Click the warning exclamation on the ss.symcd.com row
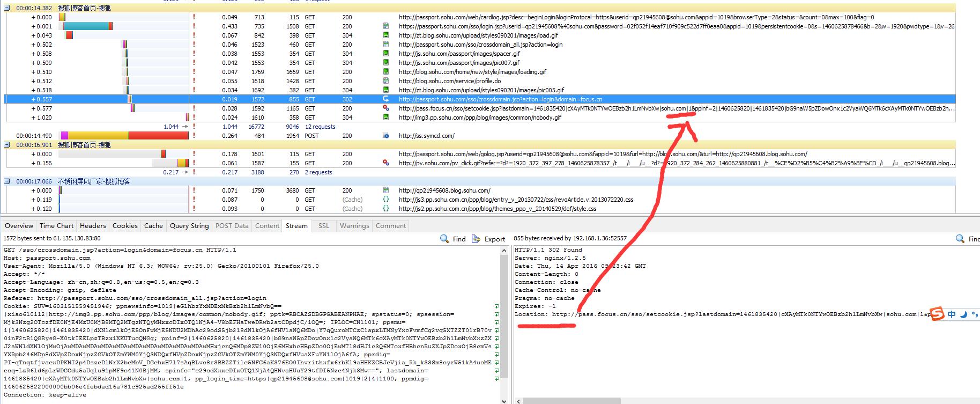The height and width of the screenshot is (404, 980). tap(194, 136)
